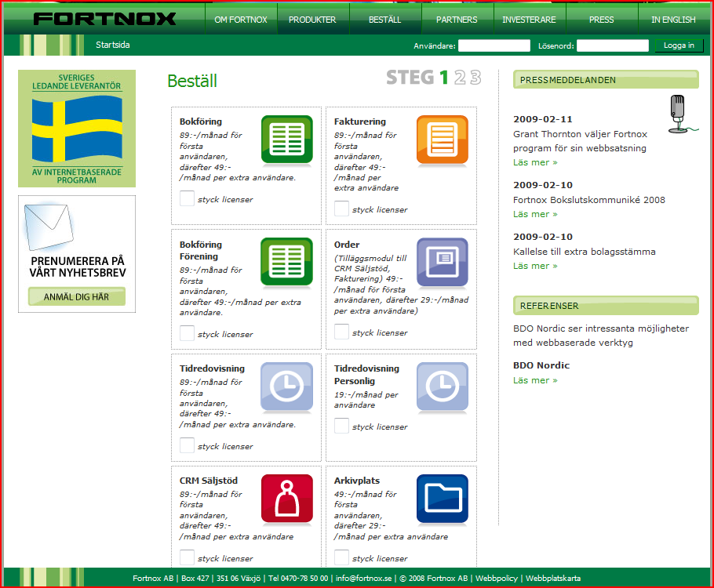Click the Referenser section header

tap(606, 306)
